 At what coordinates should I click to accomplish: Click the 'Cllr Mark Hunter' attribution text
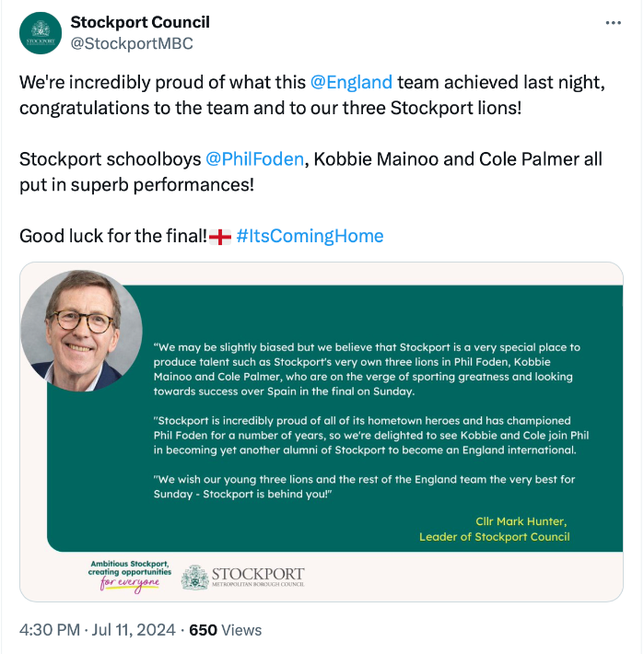[x=522, y=520]
